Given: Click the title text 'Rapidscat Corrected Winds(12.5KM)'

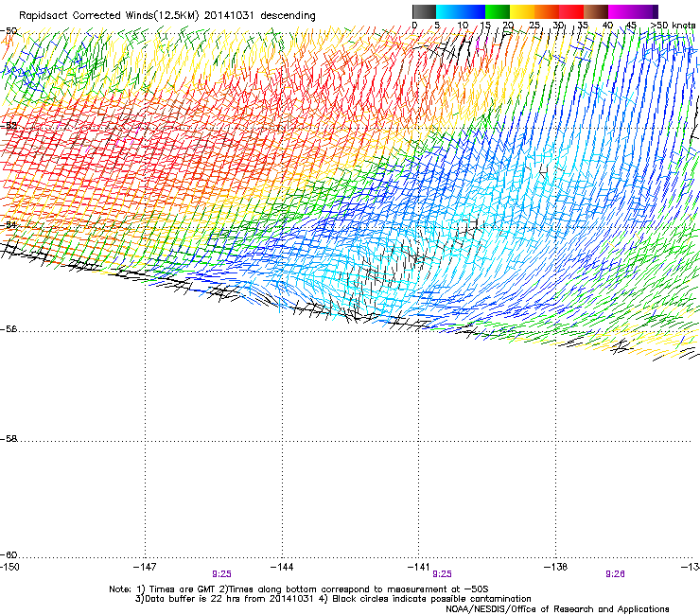Looking at the screenshot, I should tap(109, 16).
